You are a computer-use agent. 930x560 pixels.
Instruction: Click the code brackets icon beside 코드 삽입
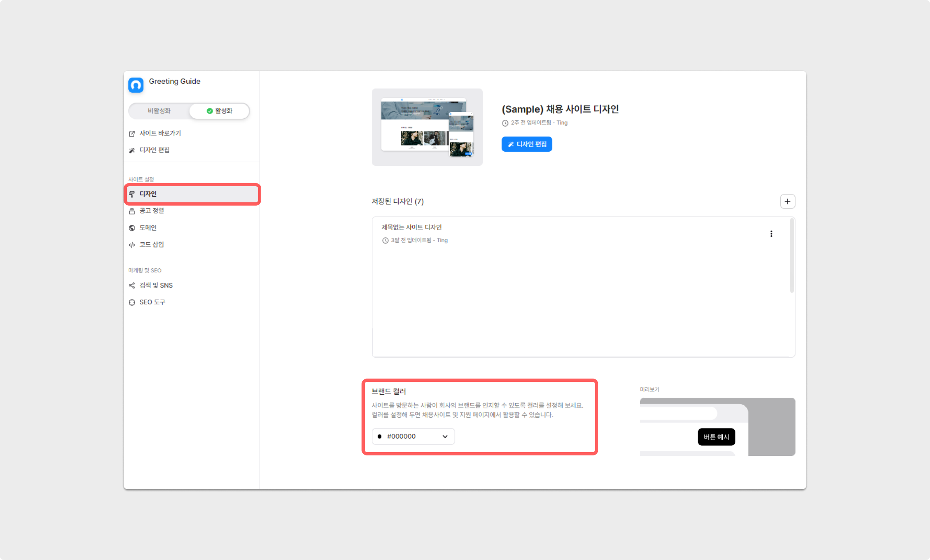(x=132, y=245)
